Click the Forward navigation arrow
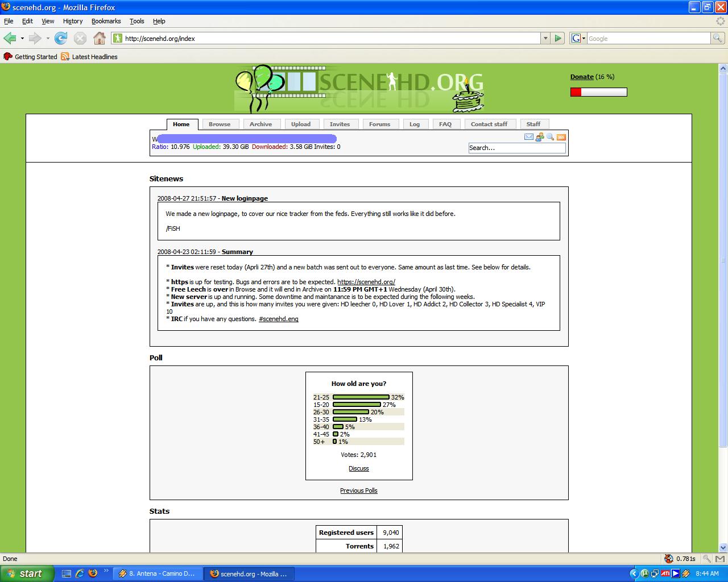This screenshot has width=728, height=582. (35, 38)
